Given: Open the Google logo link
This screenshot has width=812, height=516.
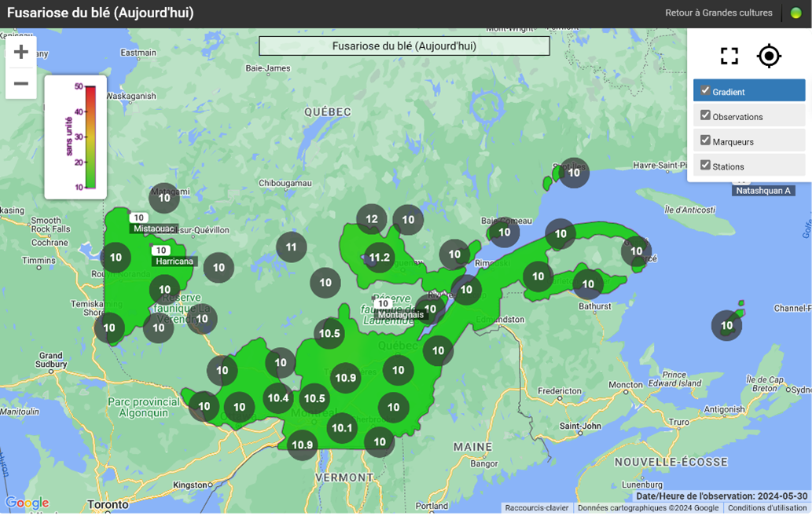Looking at the screenshot, I should 27,503.
